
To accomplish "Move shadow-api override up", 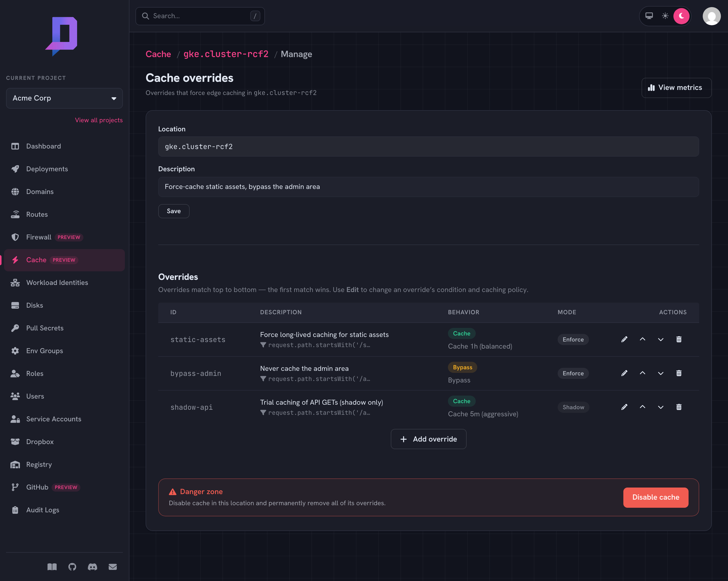I will 642,407.
